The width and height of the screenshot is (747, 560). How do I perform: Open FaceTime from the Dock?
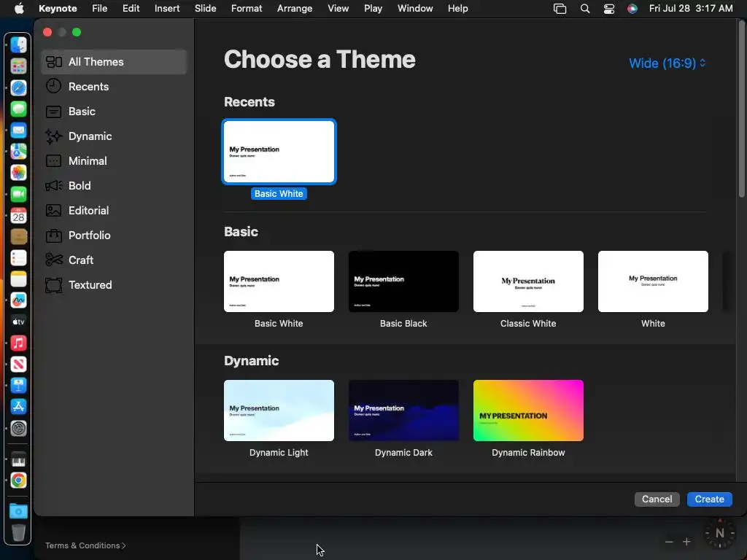(18, 194)
